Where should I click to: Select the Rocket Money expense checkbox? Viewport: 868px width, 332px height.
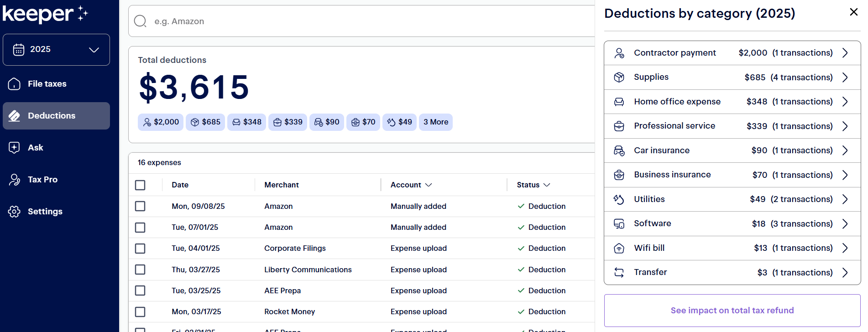tap(140, 312)
